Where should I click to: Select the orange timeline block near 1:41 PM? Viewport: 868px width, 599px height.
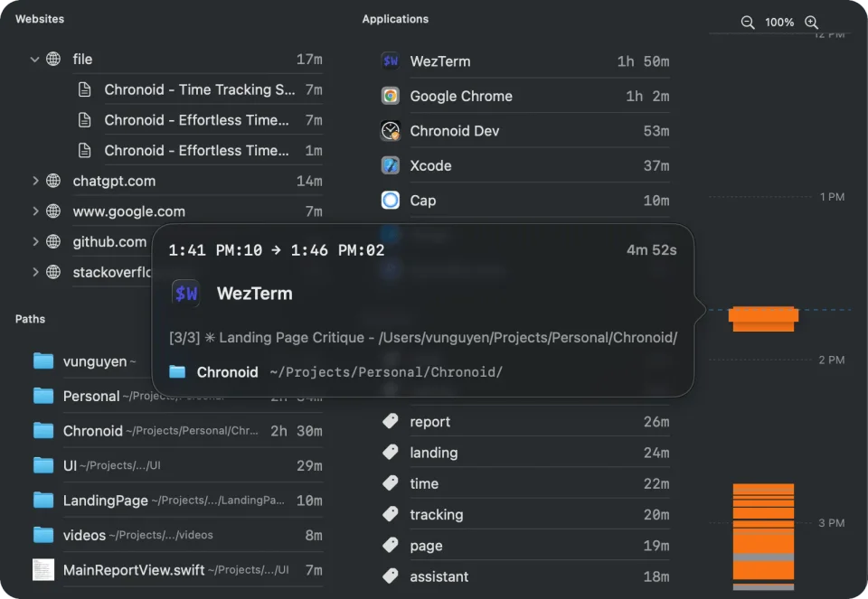tap(763, 319)
